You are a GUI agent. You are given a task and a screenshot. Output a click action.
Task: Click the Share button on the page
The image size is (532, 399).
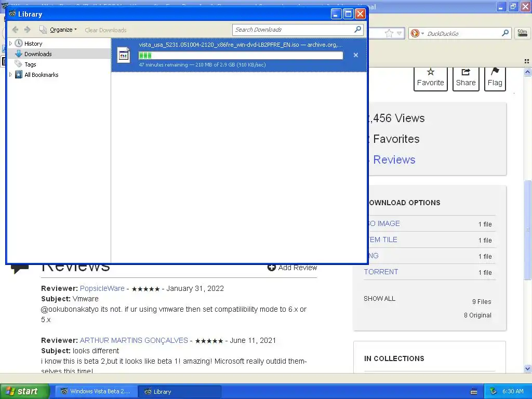click(466, 78)
